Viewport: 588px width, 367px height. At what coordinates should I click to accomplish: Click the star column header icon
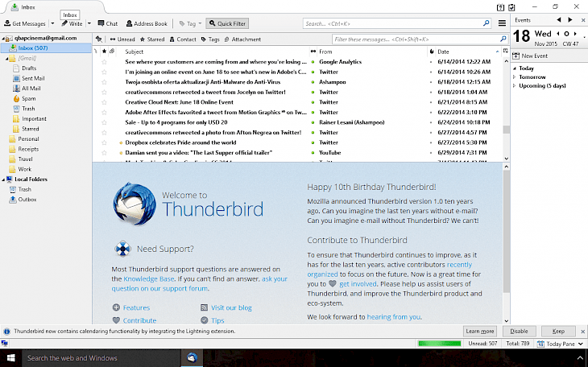tap(104, 52)
